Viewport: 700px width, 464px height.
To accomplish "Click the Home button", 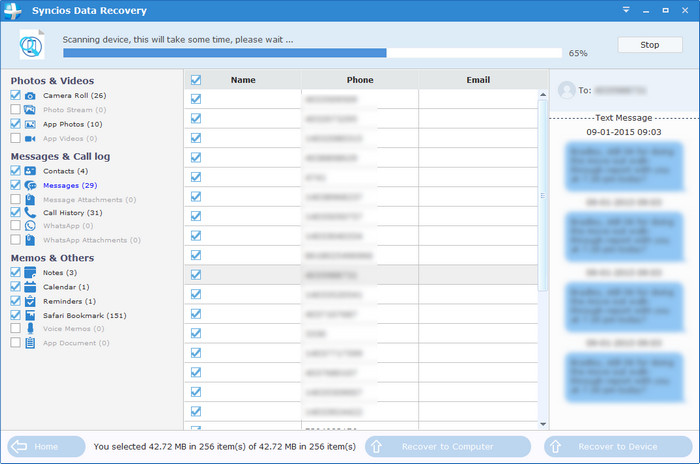I will click(x=46, y=446).
